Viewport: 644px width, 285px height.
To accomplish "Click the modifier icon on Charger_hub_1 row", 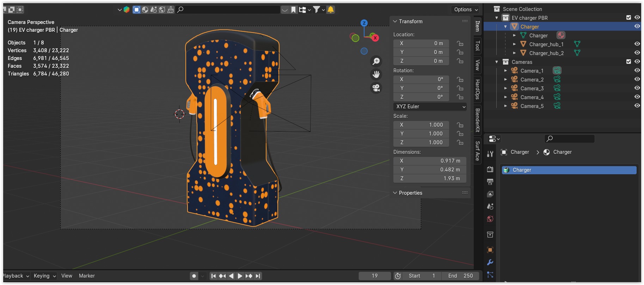I will tap(577, 44).
